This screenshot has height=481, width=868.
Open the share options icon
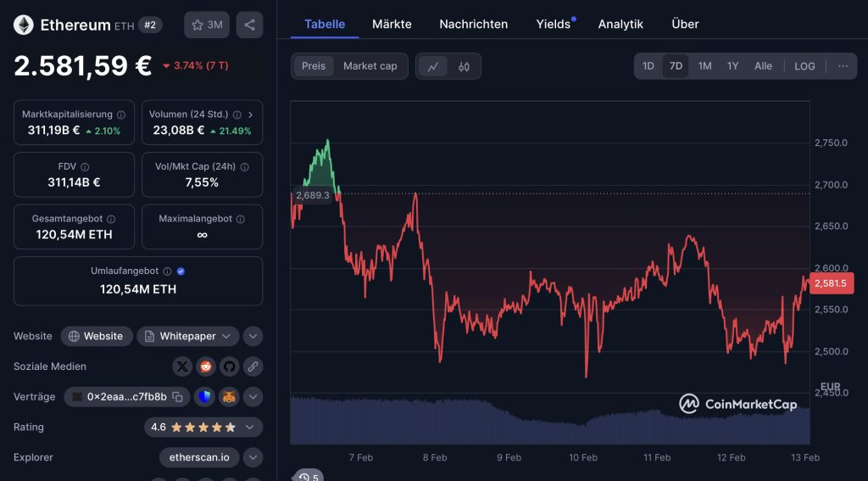(250, 25)
